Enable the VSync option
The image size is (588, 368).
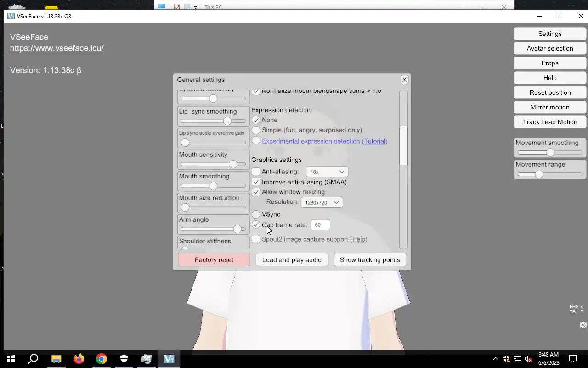[x=256, y=214]
